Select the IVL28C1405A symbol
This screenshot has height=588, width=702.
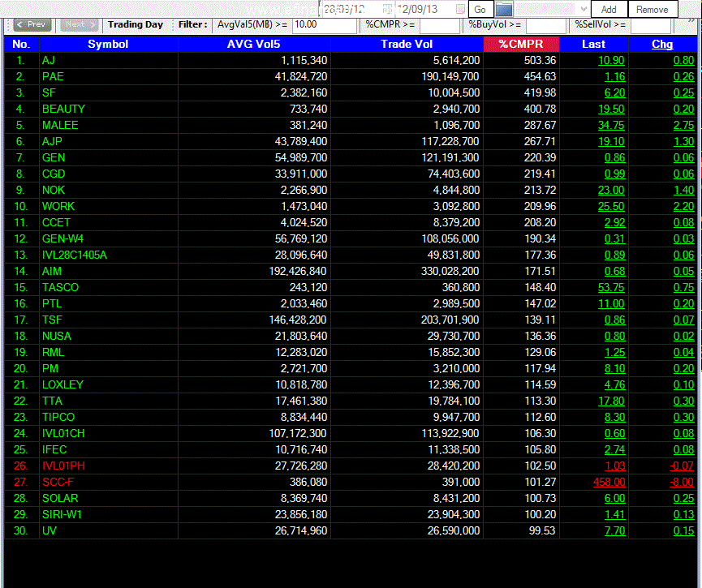click(x=75, y=255)
